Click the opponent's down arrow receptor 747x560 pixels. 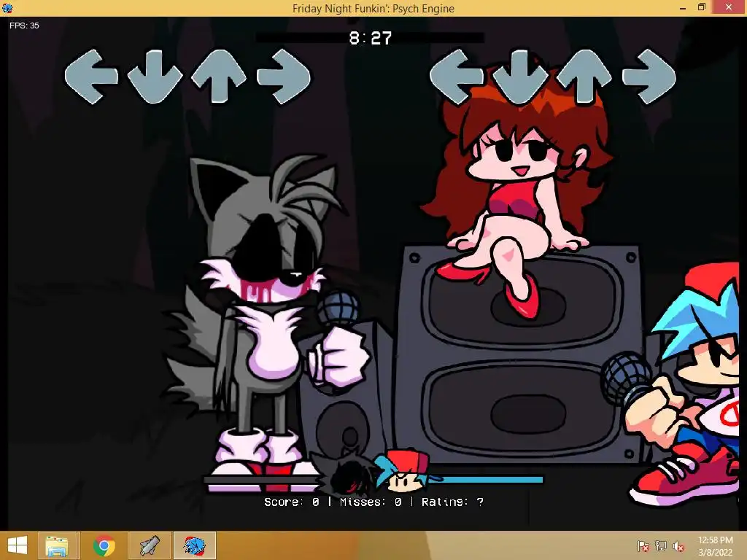pyautogui.click(x=155, y=77)
